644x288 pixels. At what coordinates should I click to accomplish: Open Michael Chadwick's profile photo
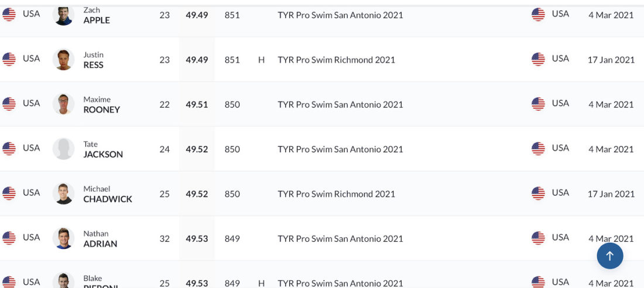tap(64, 194)
